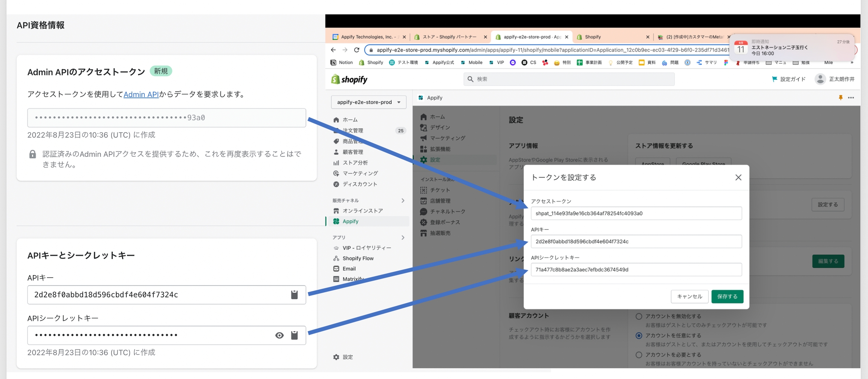The width and height of the screenshot is (868, 379).
Task: Reload the page with refresh icon
Action: point(356,50)
